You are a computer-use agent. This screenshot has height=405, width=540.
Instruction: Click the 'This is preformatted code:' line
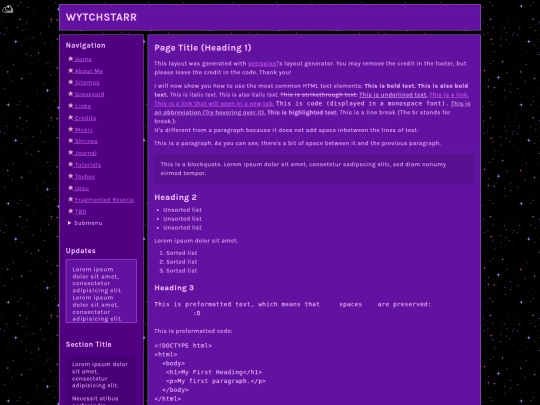point(193,331)
